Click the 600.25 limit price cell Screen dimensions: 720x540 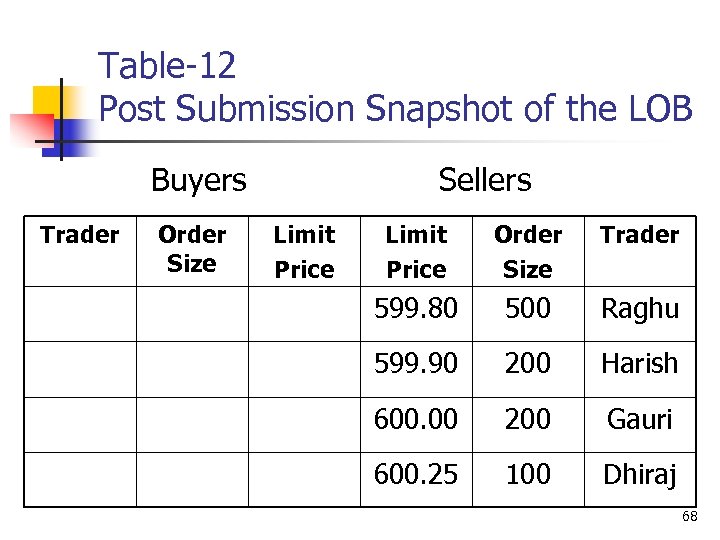click(416, 474)
